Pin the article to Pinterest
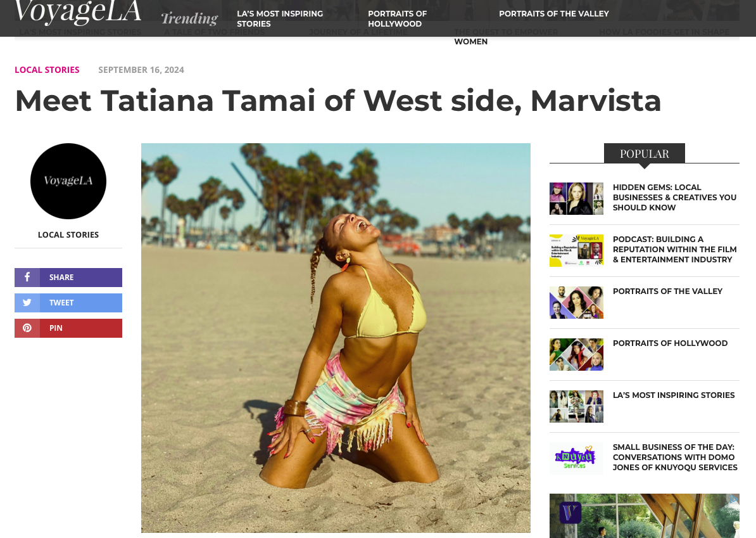 tap(68, 328)
